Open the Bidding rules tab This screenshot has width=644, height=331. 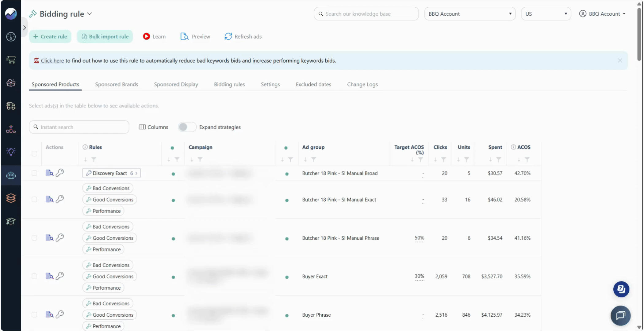point(229,84)
